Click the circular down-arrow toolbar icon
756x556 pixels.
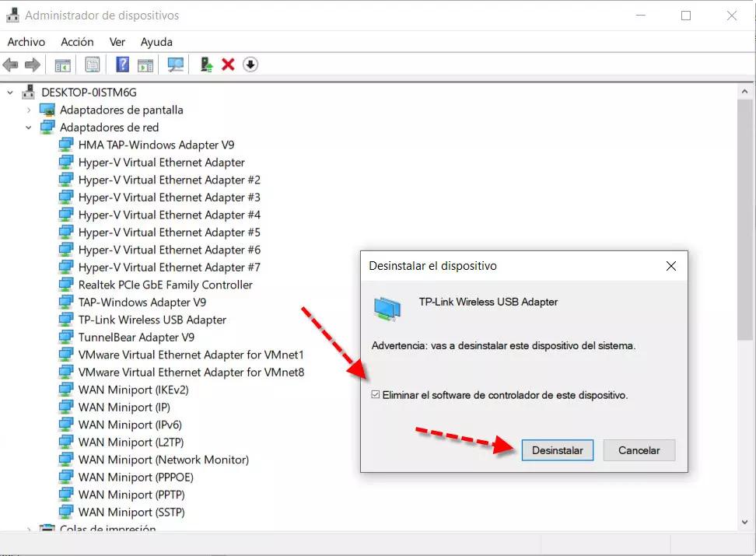[x=250, y=64]
